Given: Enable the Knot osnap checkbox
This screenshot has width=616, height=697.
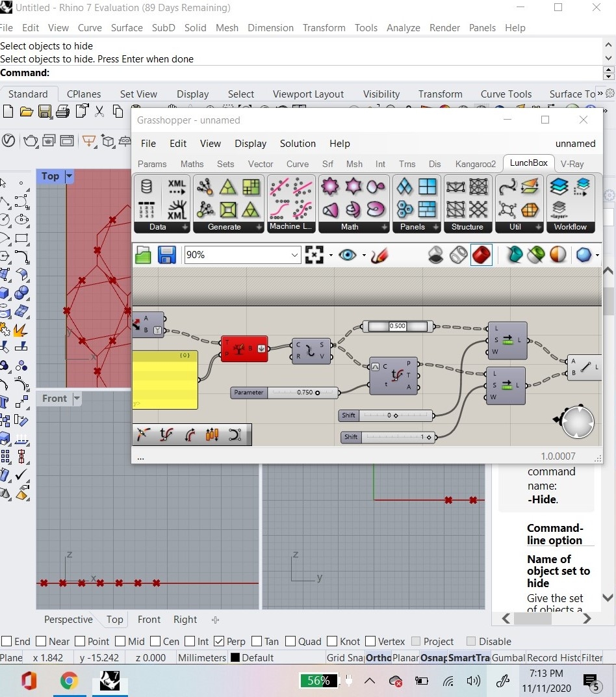Looking at the screenshot, I should (x=332, y=641).
